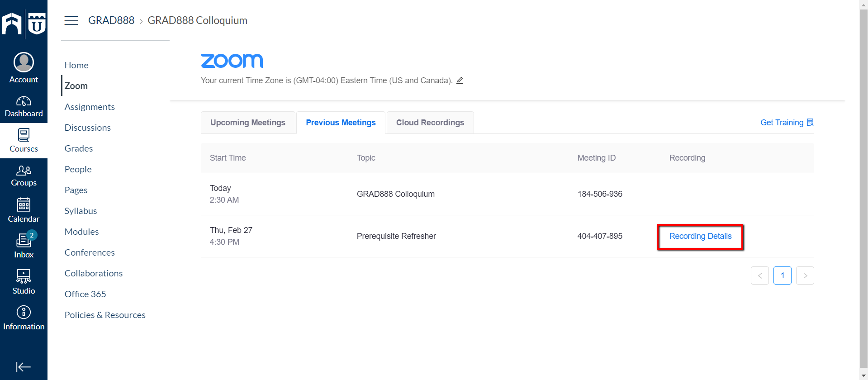Go to the next page arrow
This screenshot has height=380, width=868.
tap(805, 275)
